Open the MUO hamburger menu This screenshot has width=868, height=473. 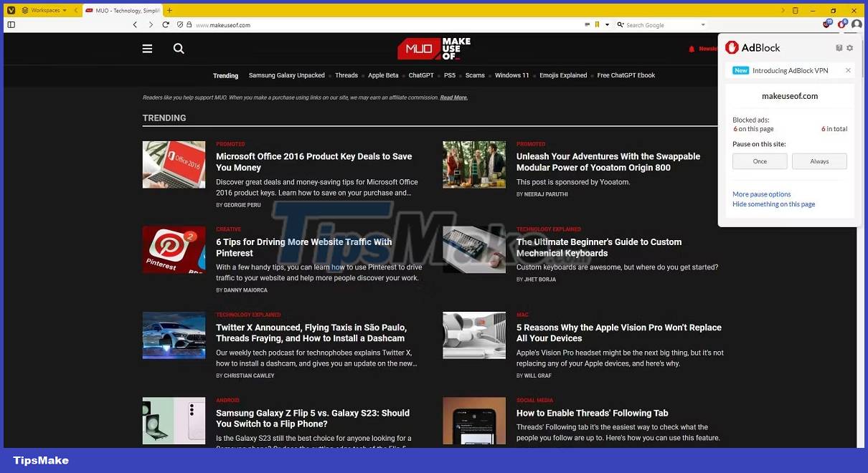(x=147, y=49)
